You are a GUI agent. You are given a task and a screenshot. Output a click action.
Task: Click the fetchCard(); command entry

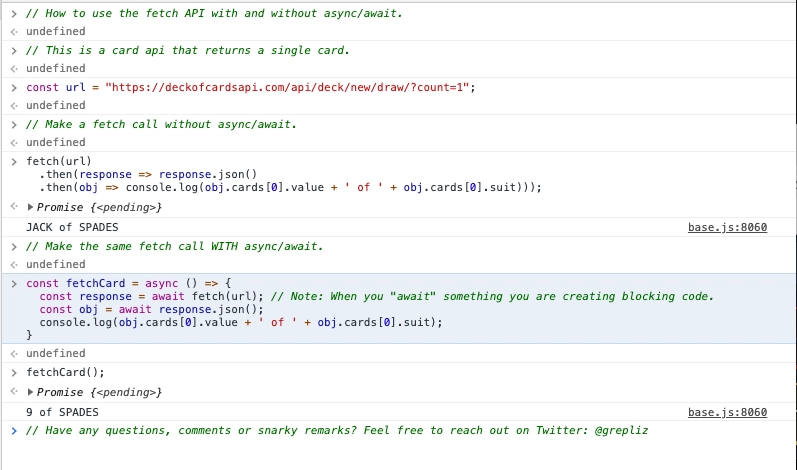click(x=65, y=372)
